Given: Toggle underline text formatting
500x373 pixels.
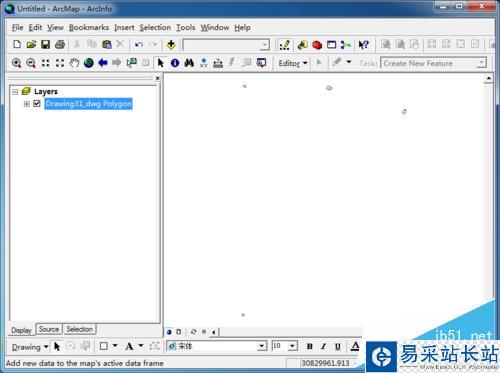Looking at the screenshot, I should [x=338, y=346].
